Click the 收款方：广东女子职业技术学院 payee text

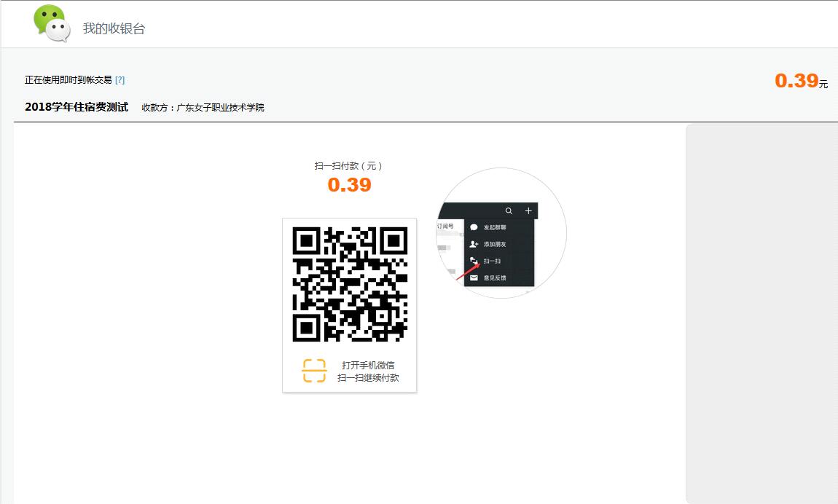203,107
